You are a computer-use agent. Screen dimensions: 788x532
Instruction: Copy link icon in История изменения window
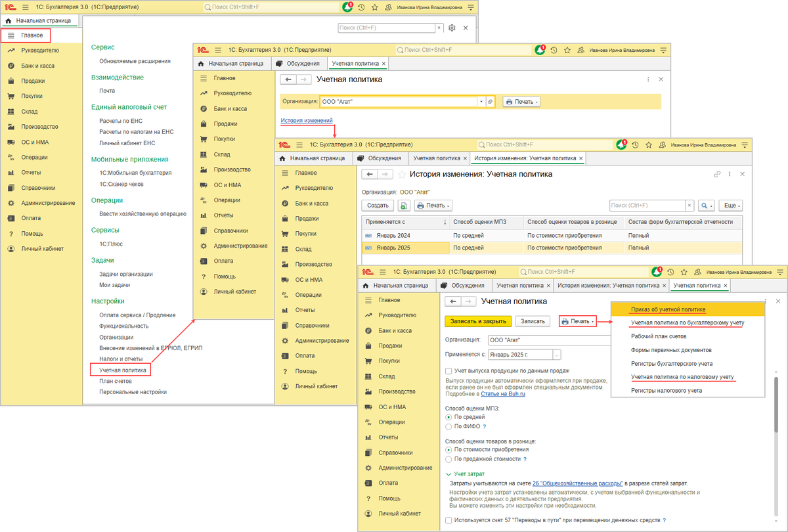tap(717, 174)
